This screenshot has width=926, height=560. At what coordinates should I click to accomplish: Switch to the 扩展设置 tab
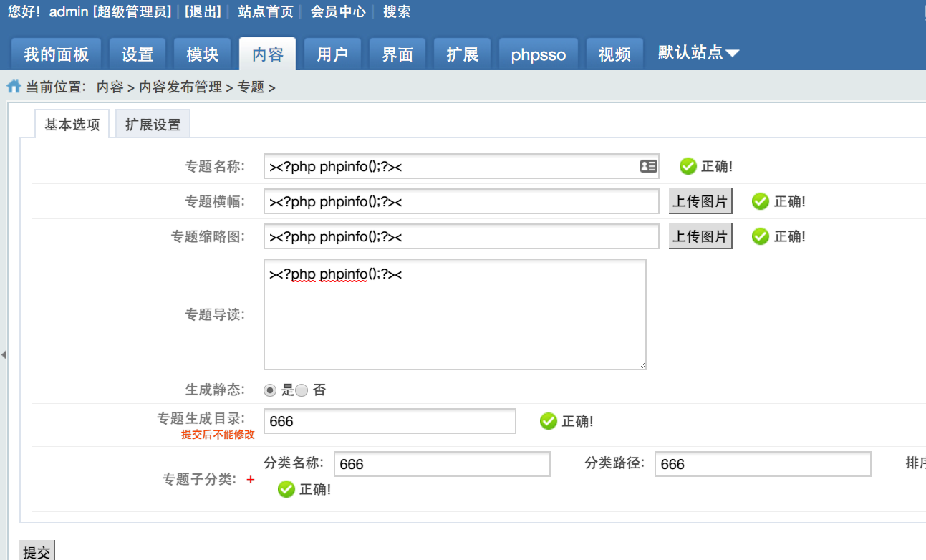pyautogui.click(x=153, y=123)
